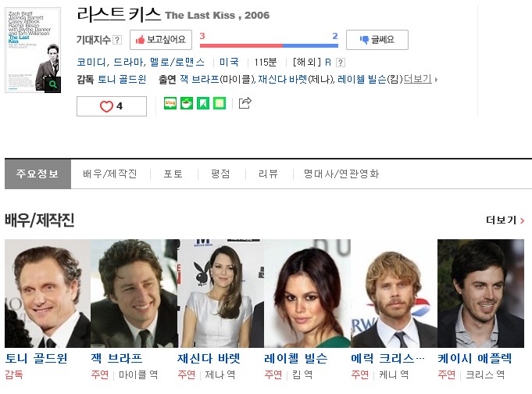The width and height of the screenshot is (532, 394).
Task: Click the green bookmark share icon
Action: point(203,103)
